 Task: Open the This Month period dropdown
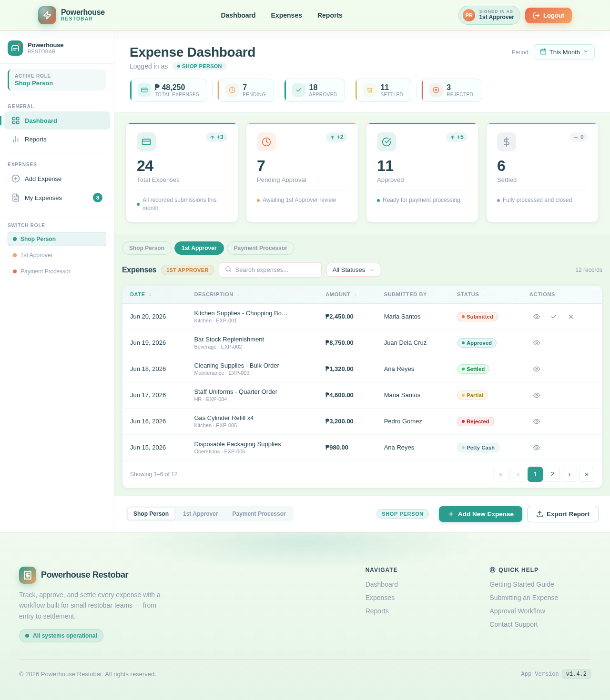coord(564,52)
